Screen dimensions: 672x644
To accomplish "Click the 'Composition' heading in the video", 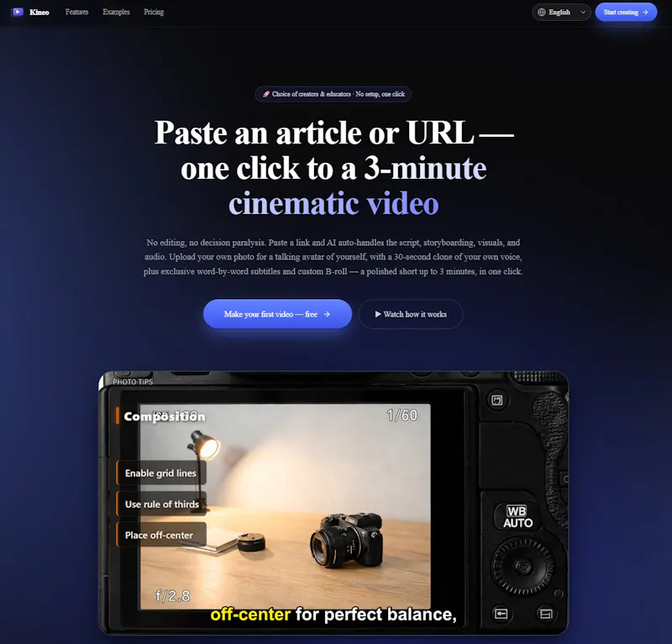I will click(165, 416).
